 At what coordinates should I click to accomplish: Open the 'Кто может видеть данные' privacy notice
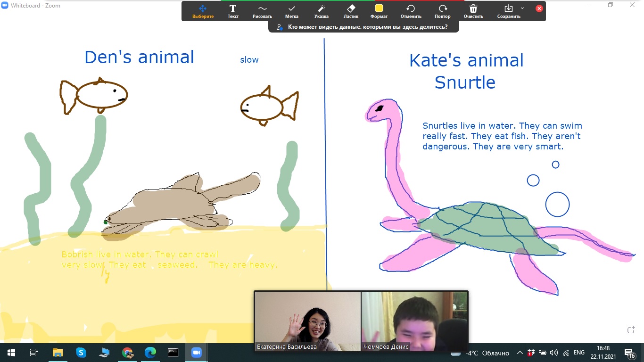pos(364,27)
